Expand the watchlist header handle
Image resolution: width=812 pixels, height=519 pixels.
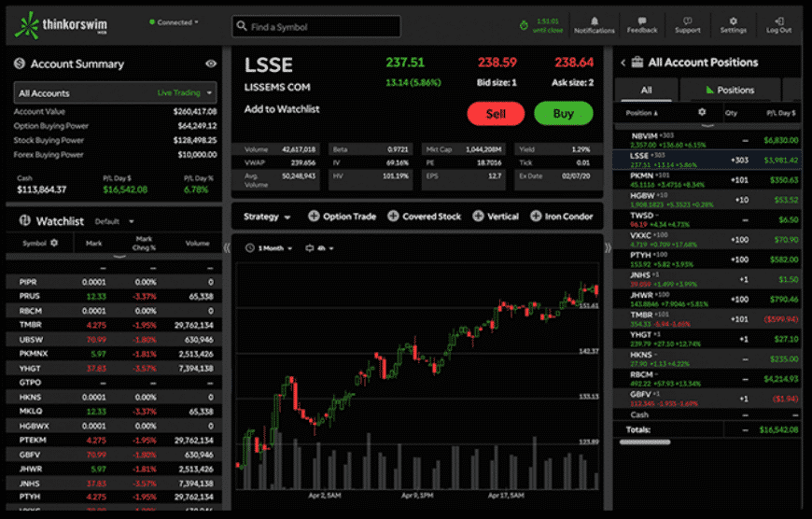point(119,256)
